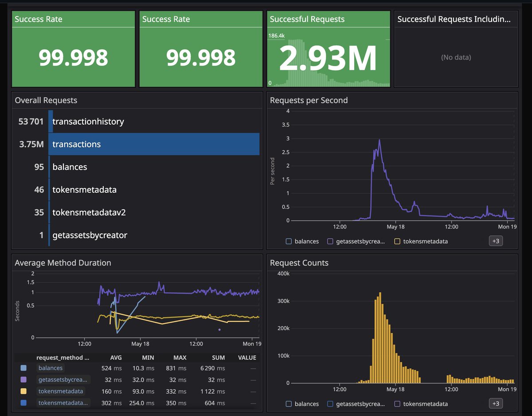Screen dimensions: 532x416
Task: Sort duration table by AVG column
Action: [x=116, y=357]
